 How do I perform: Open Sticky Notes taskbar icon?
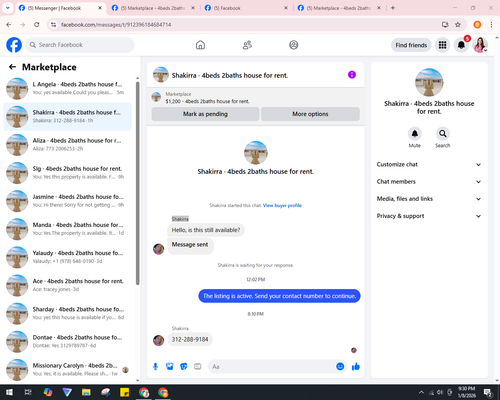click(125, 392)
